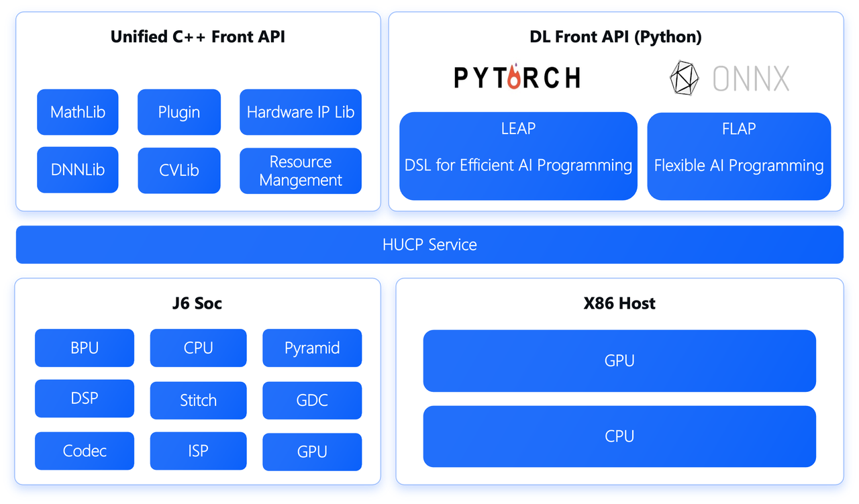Viewport: 859px width, 504px height.
Task: Click the HUCP Service bar
Action: (429, 245)
